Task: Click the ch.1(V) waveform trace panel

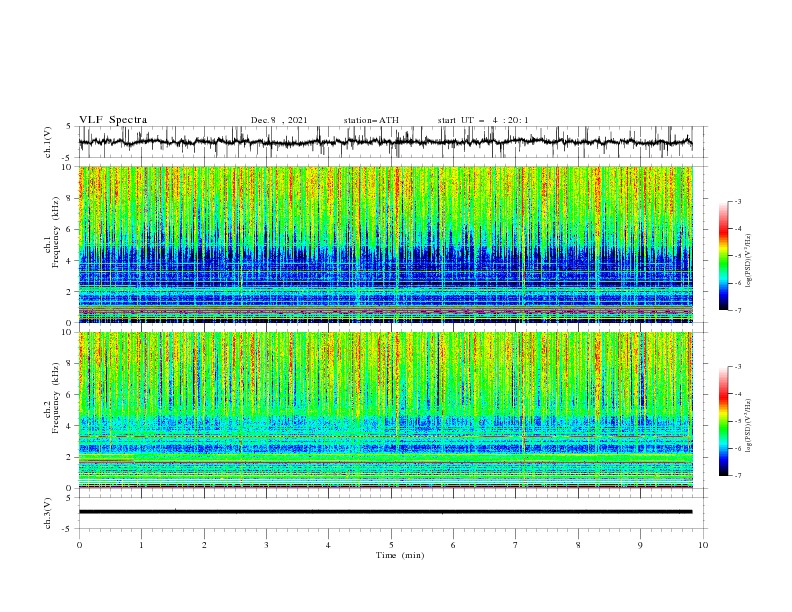Action: (392, 142)
